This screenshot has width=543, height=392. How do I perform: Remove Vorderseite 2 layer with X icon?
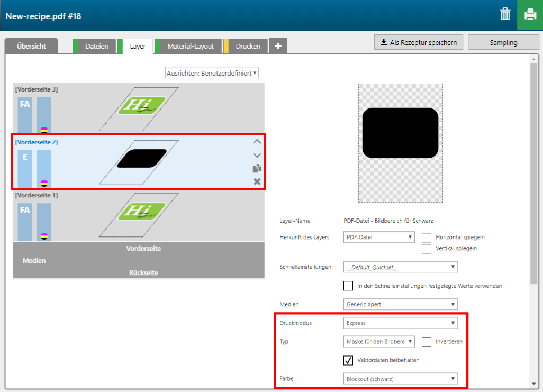tap(257, 181)
